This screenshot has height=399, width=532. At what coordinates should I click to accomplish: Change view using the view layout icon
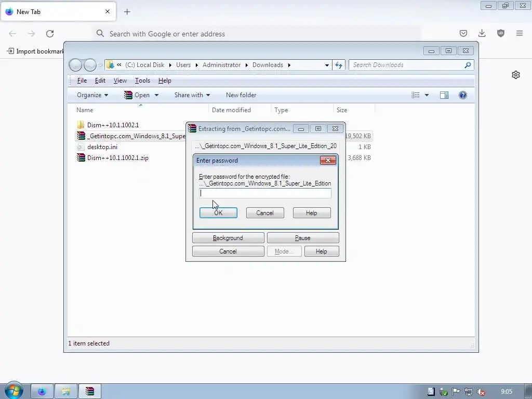pyautogui.click(x=416, y=95)
